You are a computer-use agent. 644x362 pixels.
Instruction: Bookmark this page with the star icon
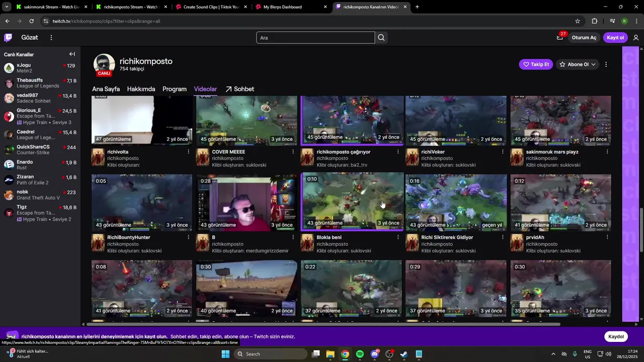pyautogui.click(x=578, y=21)
